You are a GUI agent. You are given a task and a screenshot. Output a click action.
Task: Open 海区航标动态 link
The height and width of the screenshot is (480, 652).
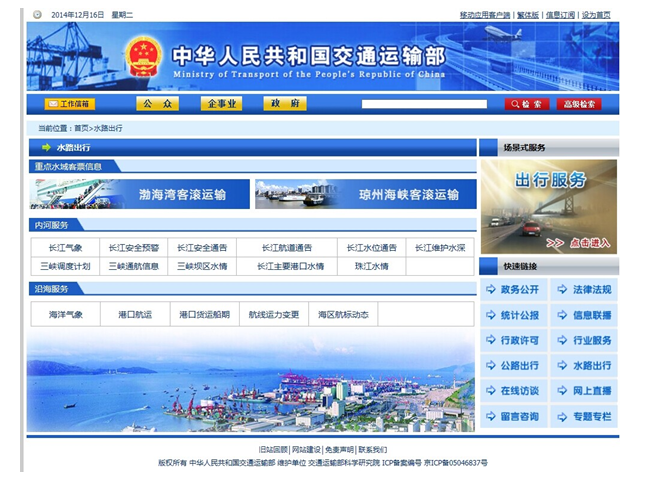click(343, 314)
